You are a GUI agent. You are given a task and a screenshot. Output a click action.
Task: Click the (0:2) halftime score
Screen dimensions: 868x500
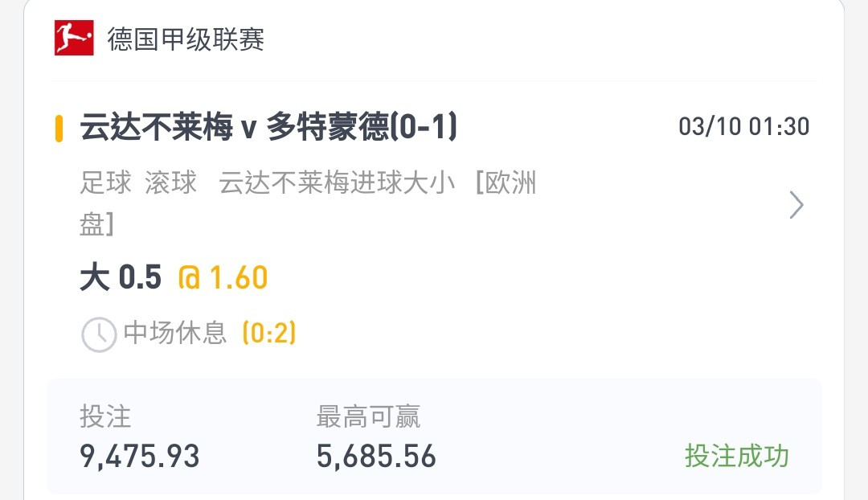pos(269,333)
